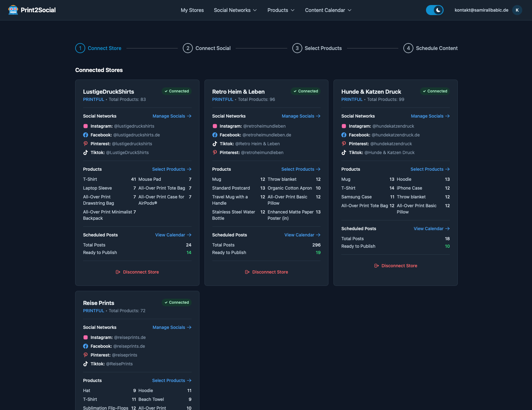Open the account menu kontakt@samiralibabic.de
The width and height of the screenshot is (532, 410).
[x=481, y=10]
